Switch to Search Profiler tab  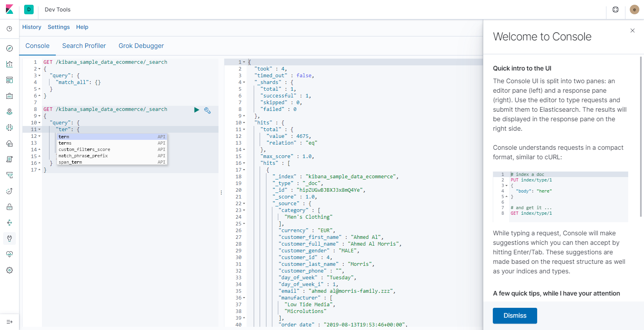click(84, 46)
